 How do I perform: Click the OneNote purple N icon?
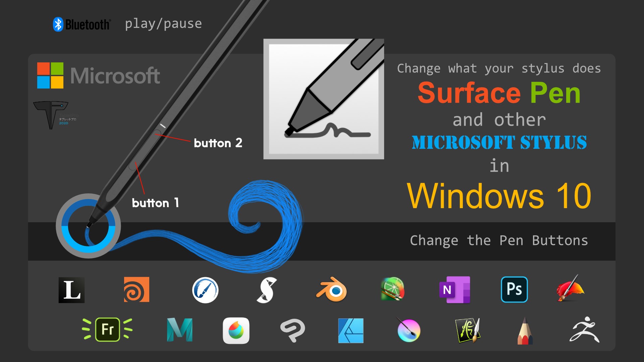point(454,290)
